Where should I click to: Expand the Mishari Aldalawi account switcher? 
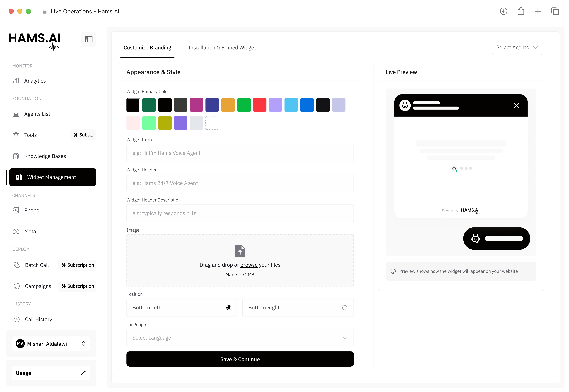(x=51, y=344)
